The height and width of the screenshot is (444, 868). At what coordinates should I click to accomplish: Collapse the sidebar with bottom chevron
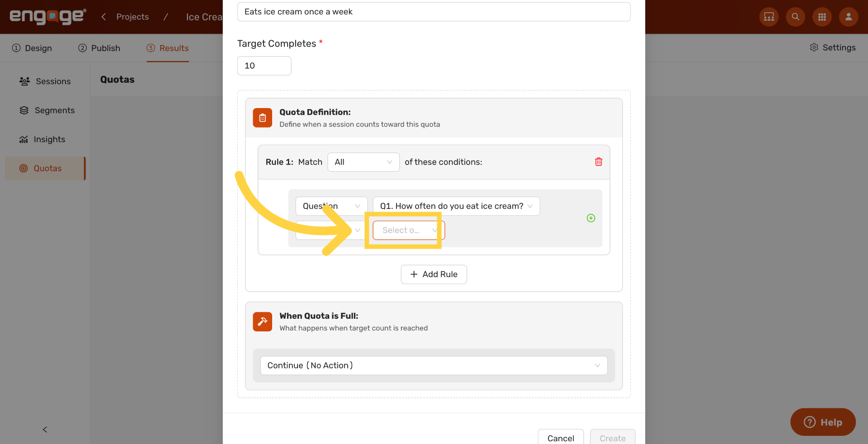click(45, 430)
